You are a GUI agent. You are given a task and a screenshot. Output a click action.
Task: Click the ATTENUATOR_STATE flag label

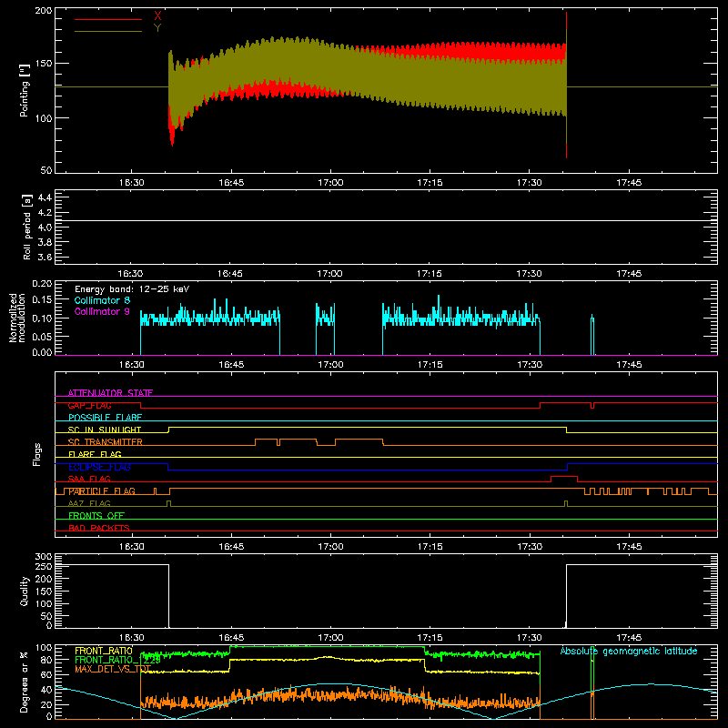pos(110,393)
